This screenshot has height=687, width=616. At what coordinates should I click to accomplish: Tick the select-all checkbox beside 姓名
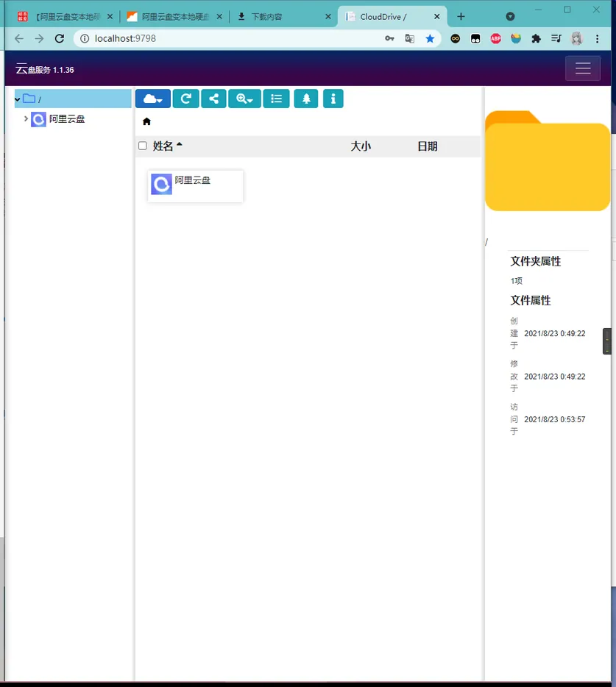(x=143, y=146)
